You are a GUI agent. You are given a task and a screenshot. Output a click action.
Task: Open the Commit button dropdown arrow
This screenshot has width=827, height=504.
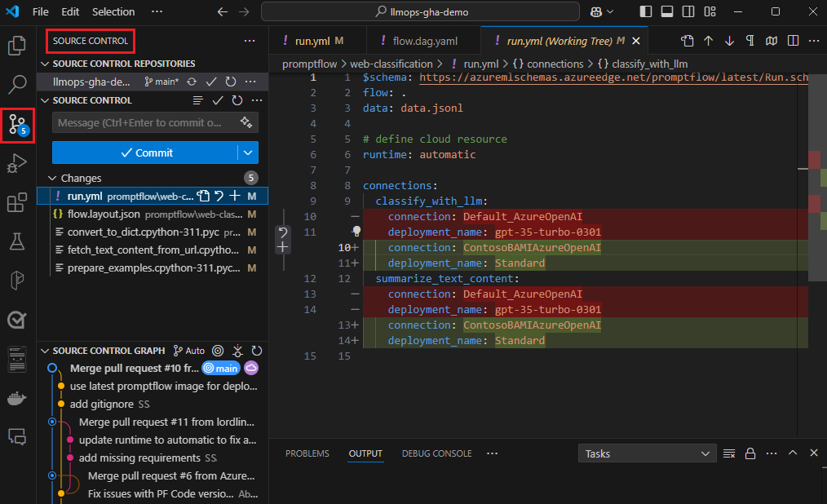249,153
